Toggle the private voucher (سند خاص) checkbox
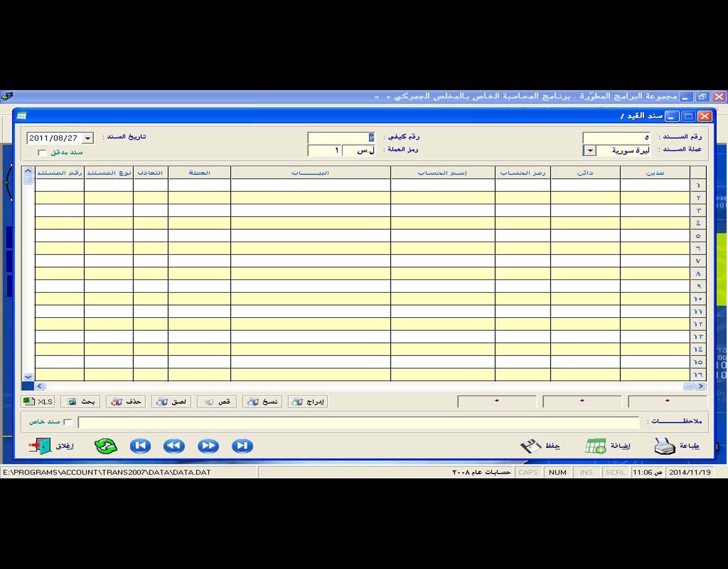 point(68,422)
